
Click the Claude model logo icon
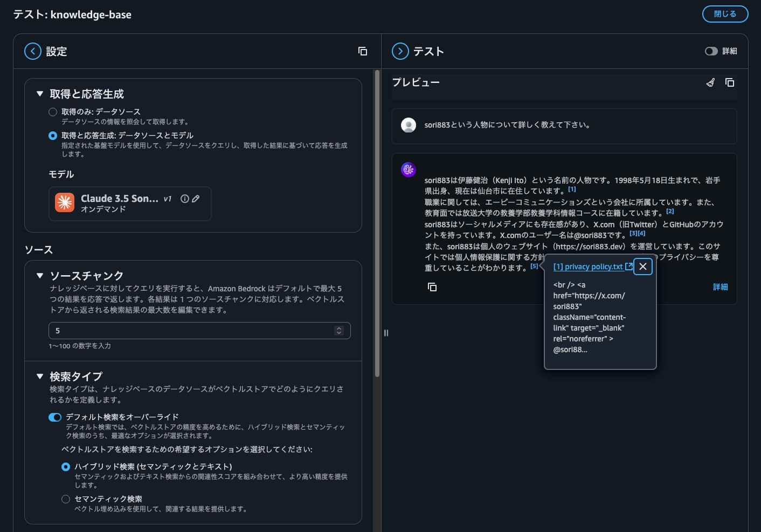click(65, 202)
